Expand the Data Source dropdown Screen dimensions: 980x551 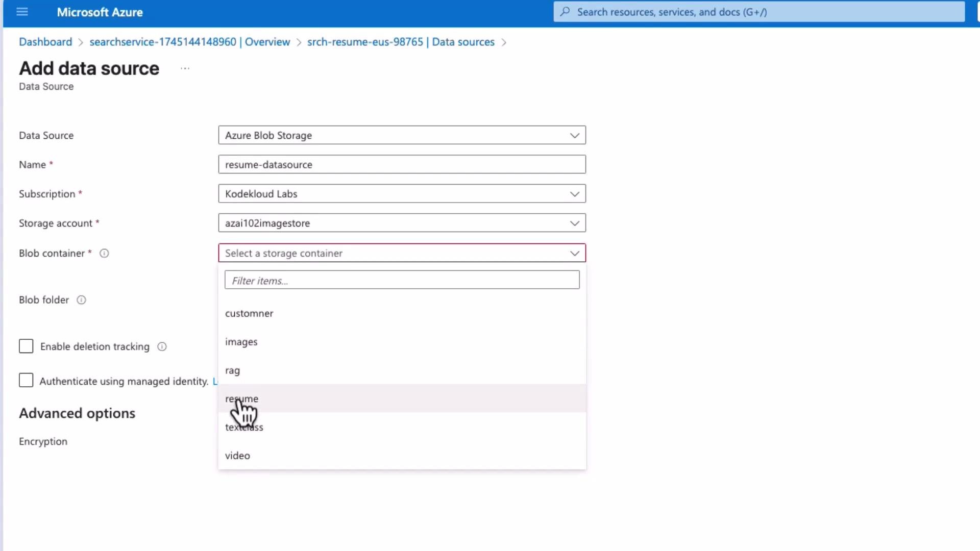402,135
